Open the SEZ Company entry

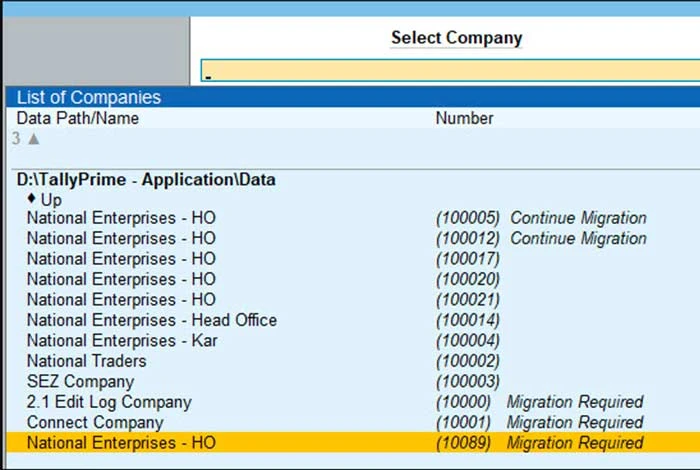[x=353, y=381]
